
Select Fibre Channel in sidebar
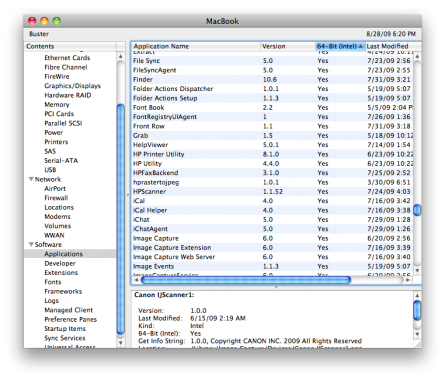[x=66, y=67]
